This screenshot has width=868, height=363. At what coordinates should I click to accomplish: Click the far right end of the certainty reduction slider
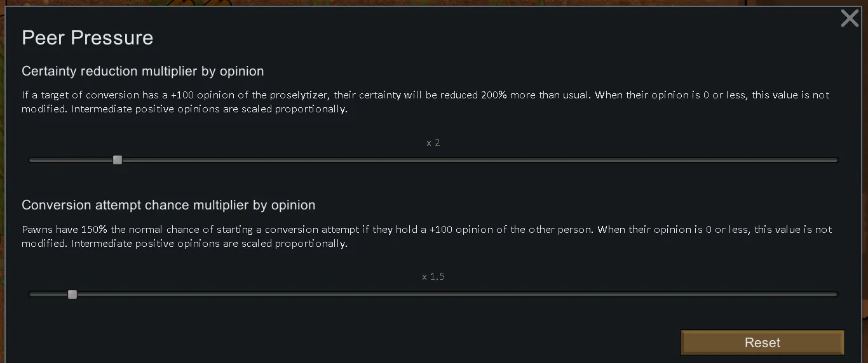tap(835, 160)
